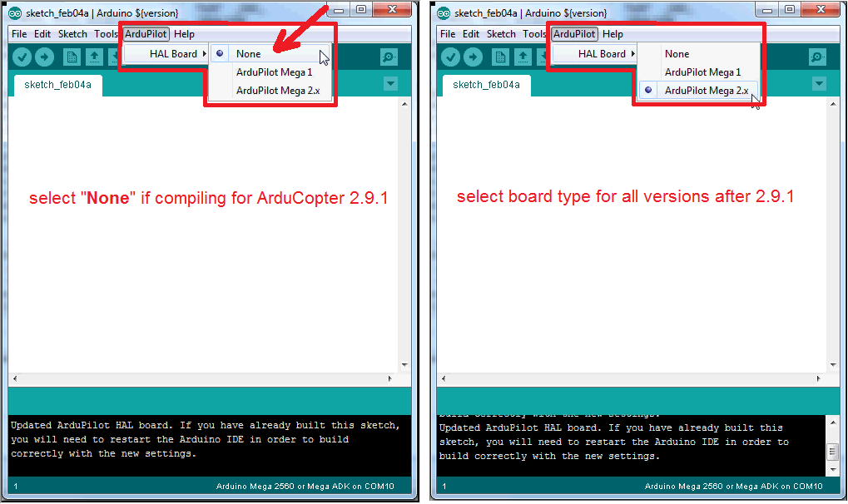This screenshot has height=504, width=848.
Task: Open tab dropdown arrow in right window
Action: [819, 84]
